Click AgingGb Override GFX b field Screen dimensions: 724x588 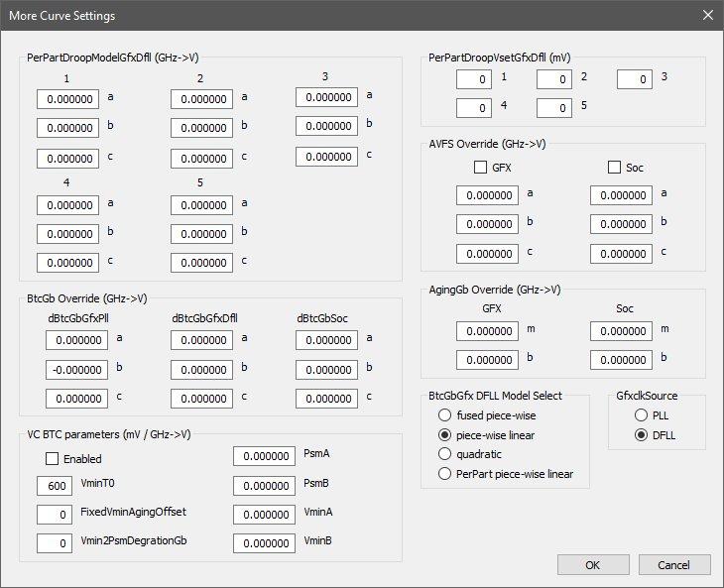click(488, 360)
